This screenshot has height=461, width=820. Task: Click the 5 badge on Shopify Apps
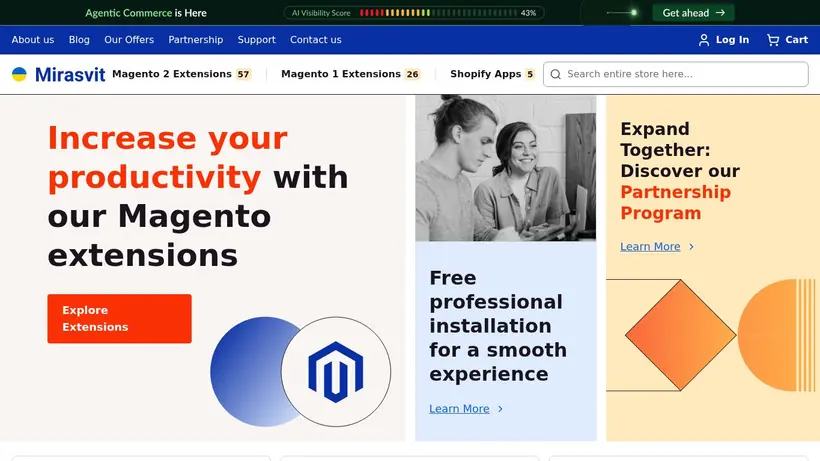point(530,74)
